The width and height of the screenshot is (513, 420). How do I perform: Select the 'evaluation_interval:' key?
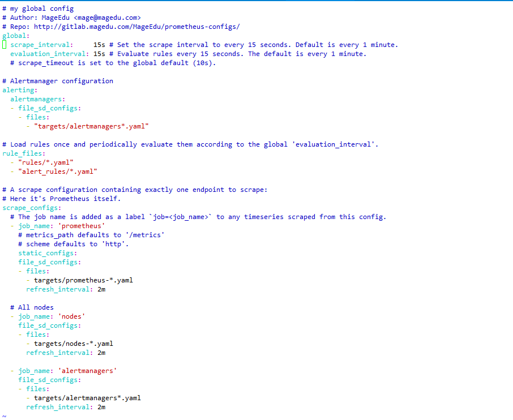click(49, 54)
